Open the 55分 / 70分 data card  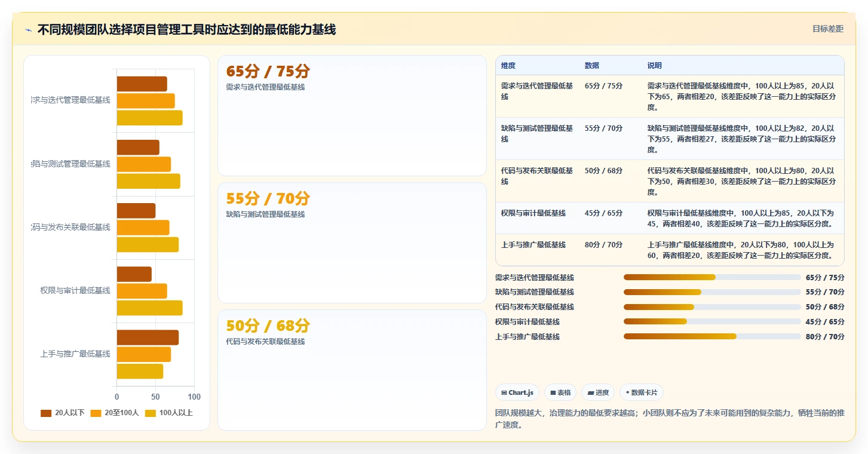point(352,243)
